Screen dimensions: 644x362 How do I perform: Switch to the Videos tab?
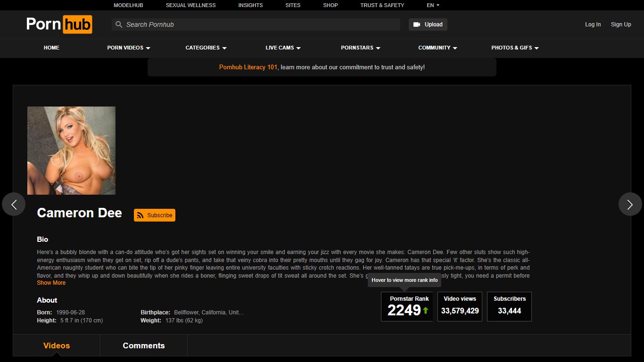pyautogui.click(x=57, y=346)
